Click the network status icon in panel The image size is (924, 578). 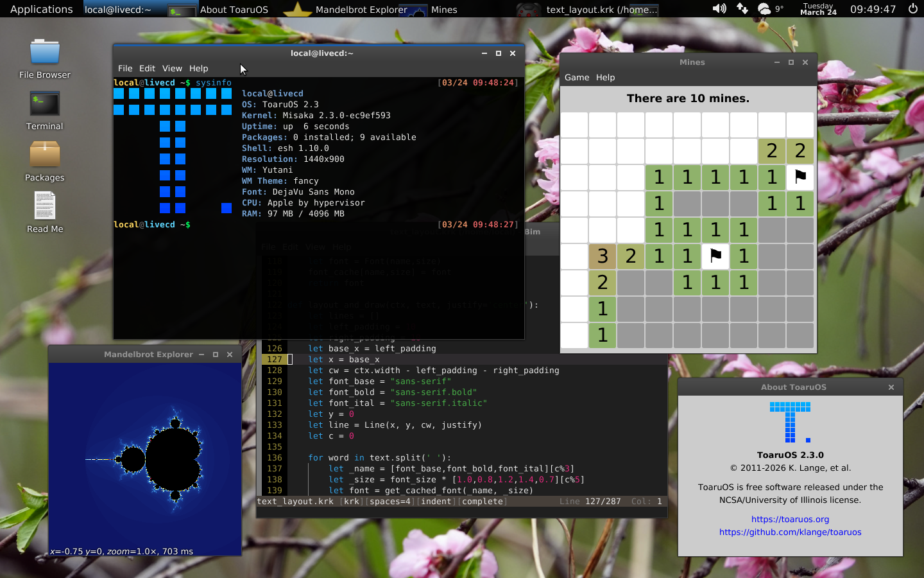742,9
